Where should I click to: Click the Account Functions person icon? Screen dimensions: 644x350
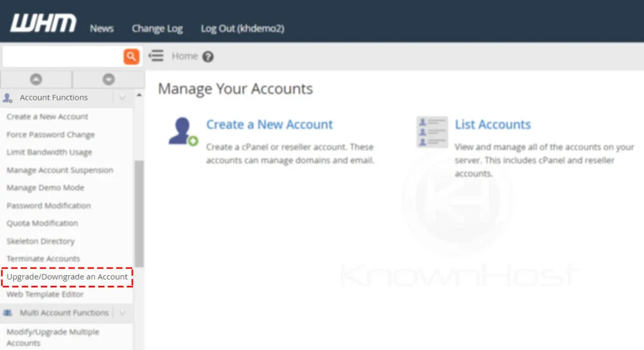[8, 98]
